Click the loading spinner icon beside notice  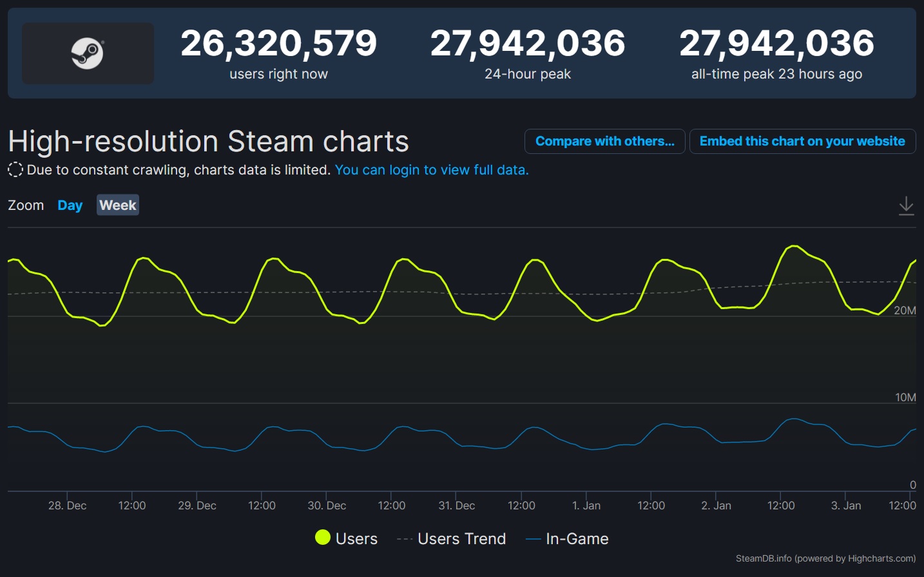[15, 170]
